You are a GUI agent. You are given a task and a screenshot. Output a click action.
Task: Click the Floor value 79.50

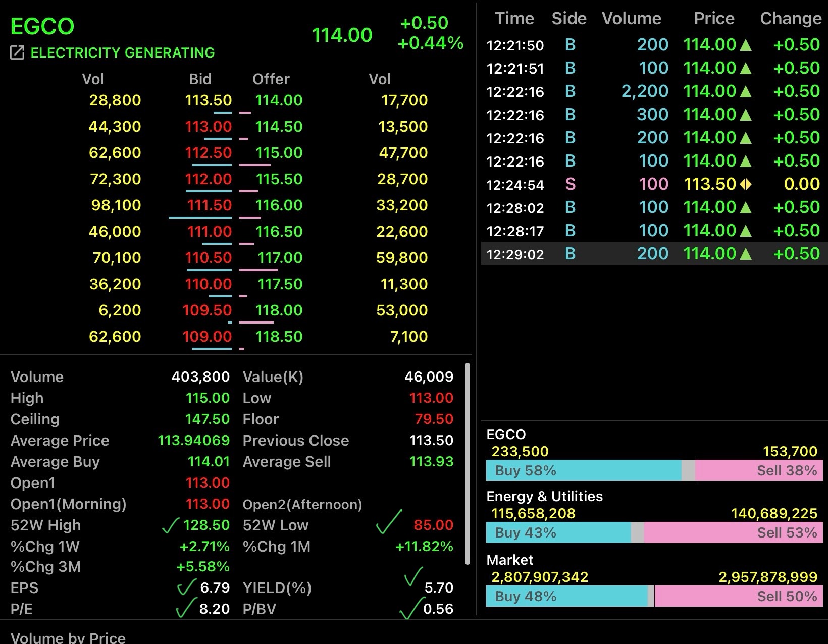click(434, 419)
